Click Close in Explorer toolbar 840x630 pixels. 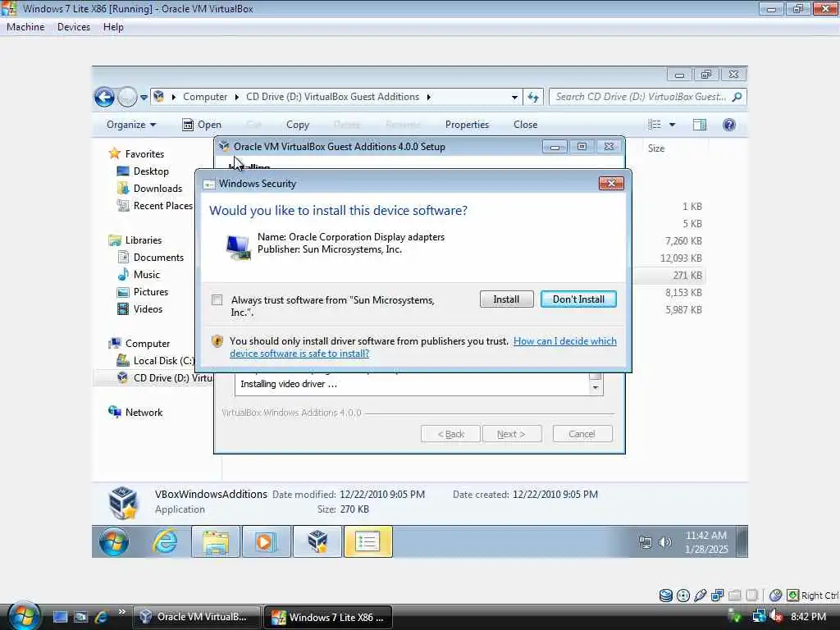tap(525, 125)
